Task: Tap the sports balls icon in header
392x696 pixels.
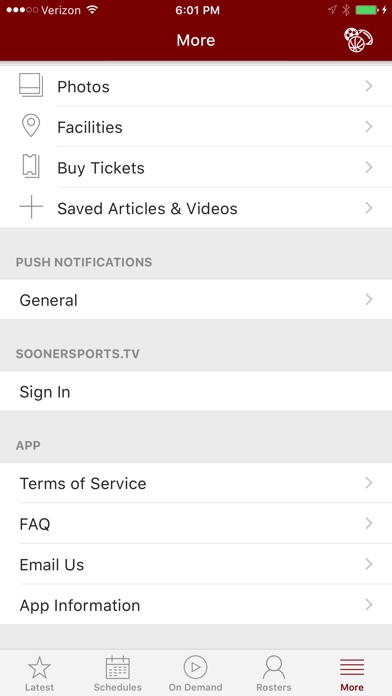Action: click(x=358, y=40)
